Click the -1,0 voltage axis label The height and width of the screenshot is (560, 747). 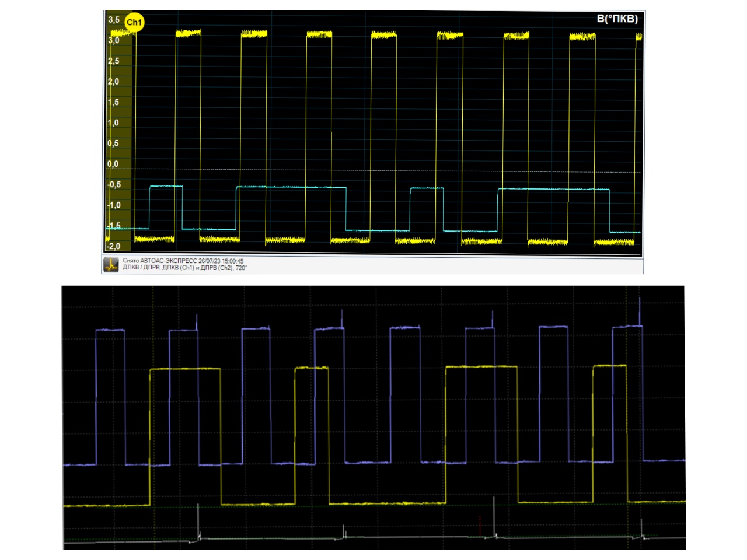pos(113,205)
